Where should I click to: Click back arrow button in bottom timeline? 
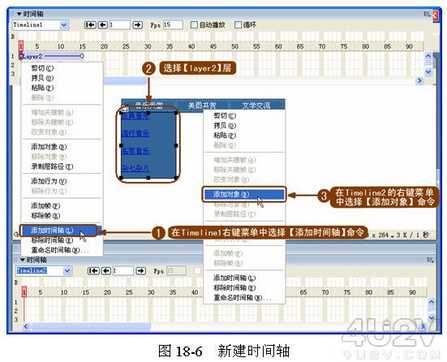pos(106,271)
